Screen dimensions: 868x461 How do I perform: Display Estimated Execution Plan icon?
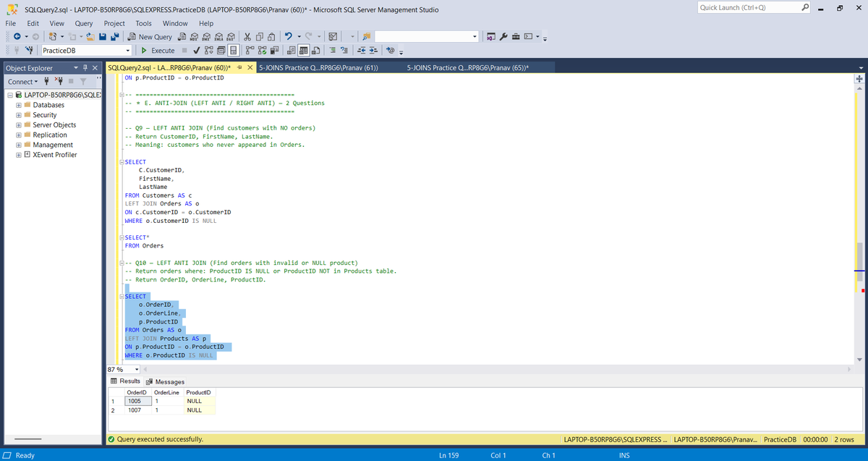click(208, 51)
